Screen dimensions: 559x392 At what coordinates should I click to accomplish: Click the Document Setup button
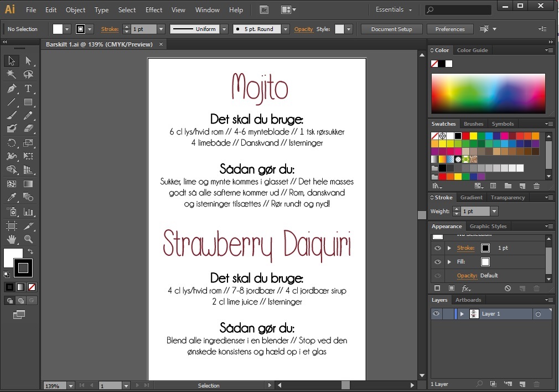(391, 29)
